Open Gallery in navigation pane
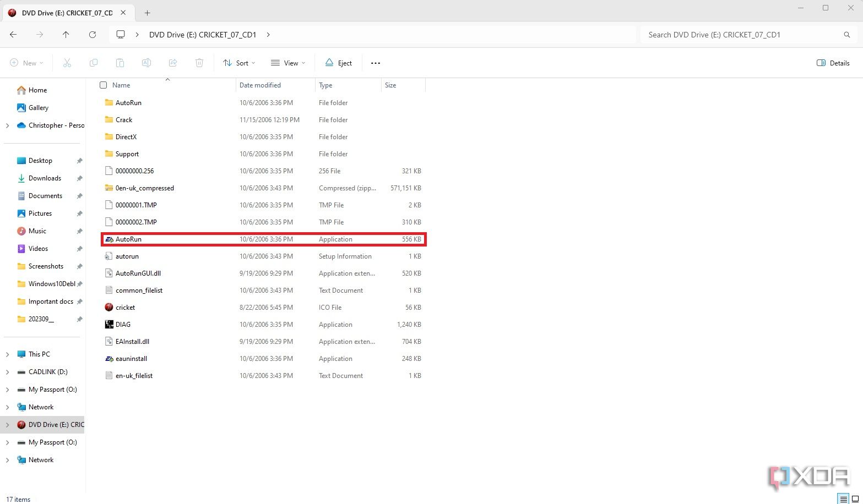 (39, 108)
